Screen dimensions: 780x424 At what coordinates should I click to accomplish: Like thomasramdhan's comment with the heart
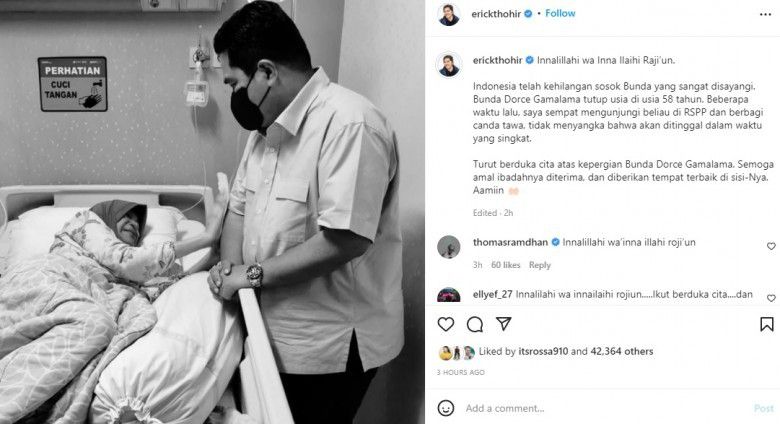pos(771,246)
